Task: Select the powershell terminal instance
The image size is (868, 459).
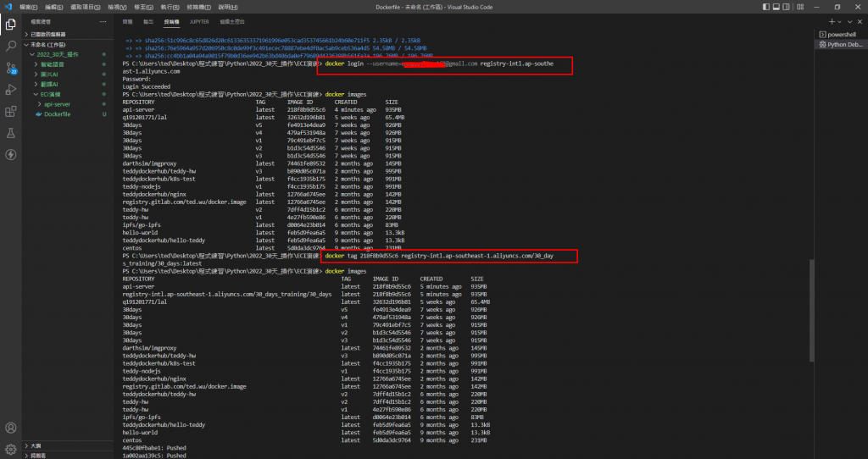Action: 842,34
